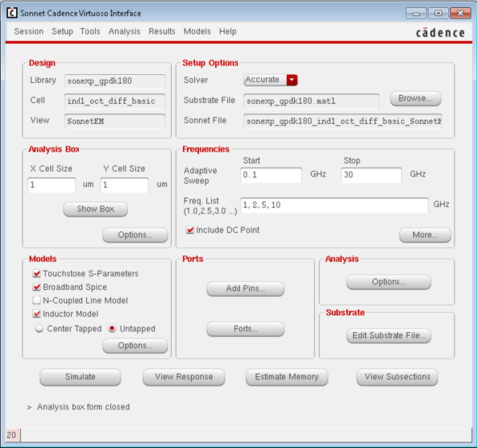Open Estimate Memory
The height and width of the screenshot is (448, 477).
point(287,377)
